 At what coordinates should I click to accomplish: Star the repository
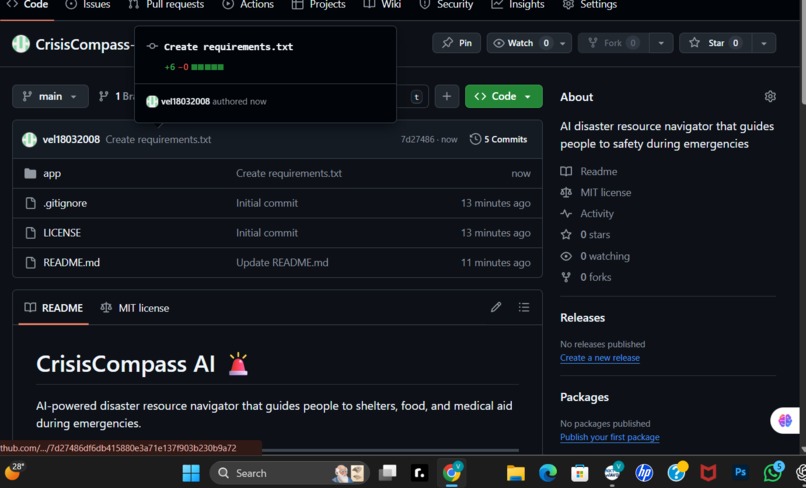click(x=716, y=43)
